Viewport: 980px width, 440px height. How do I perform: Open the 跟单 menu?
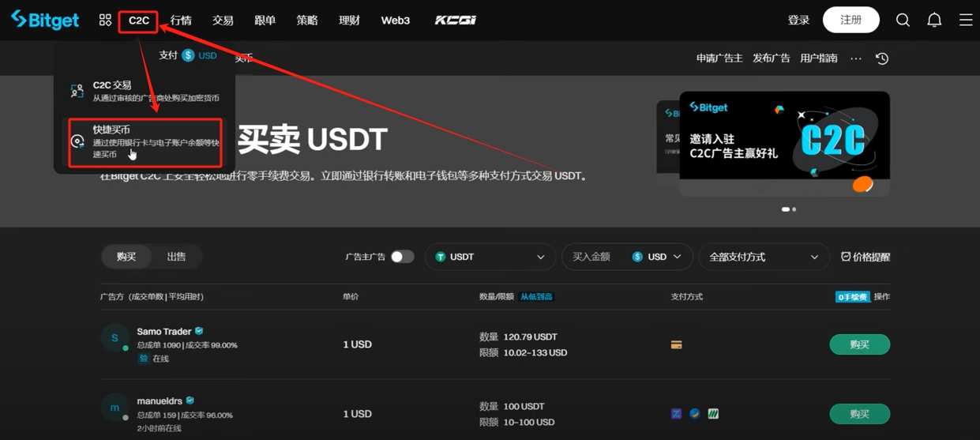point(265,21)
